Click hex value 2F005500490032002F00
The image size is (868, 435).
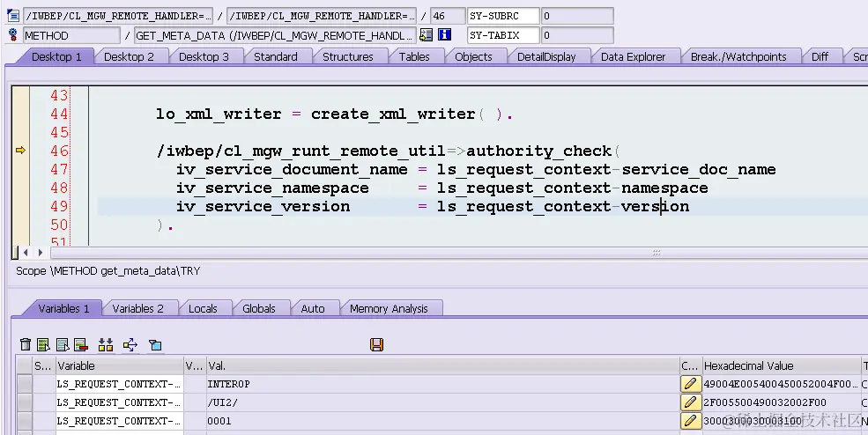[x=765, y=402]
